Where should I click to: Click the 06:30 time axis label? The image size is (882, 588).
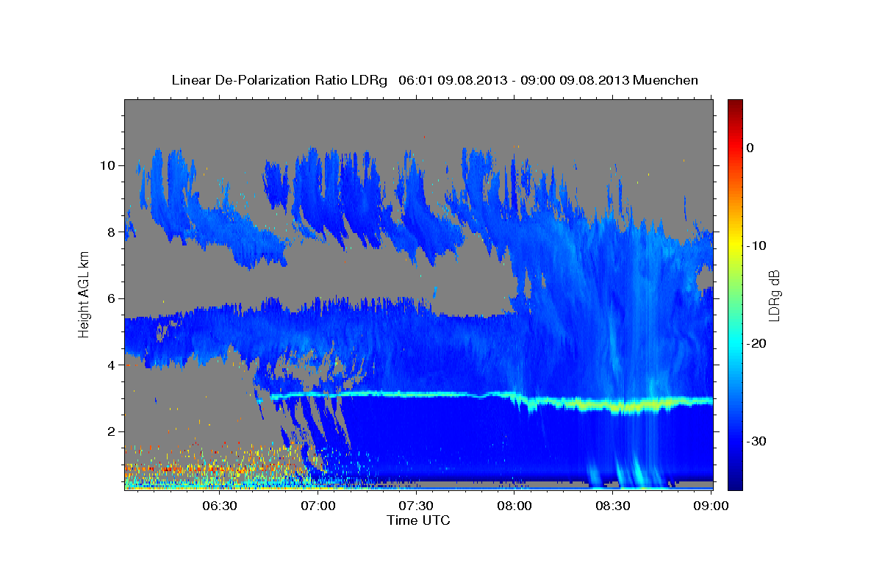[219, 506]
